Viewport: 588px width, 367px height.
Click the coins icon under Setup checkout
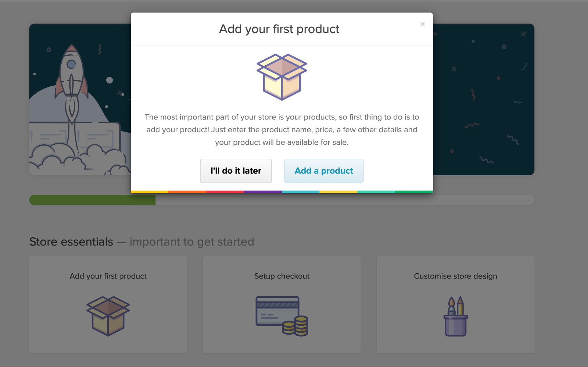(296, 327)
